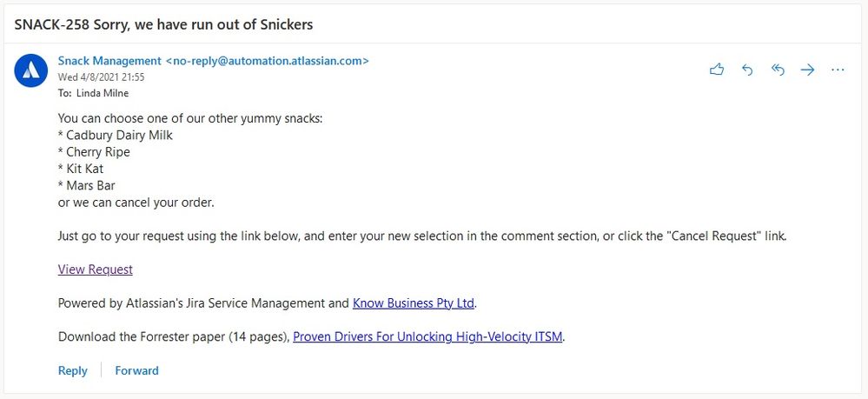
Task: Like this email with the thumbs-up icon
Action: click(717, 70)
